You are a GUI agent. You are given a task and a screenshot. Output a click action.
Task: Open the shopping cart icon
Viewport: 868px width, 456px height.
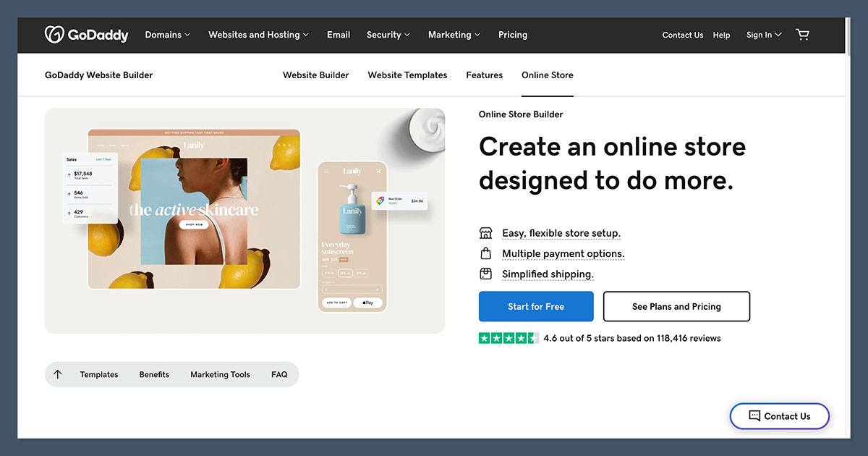pos(802,35)
